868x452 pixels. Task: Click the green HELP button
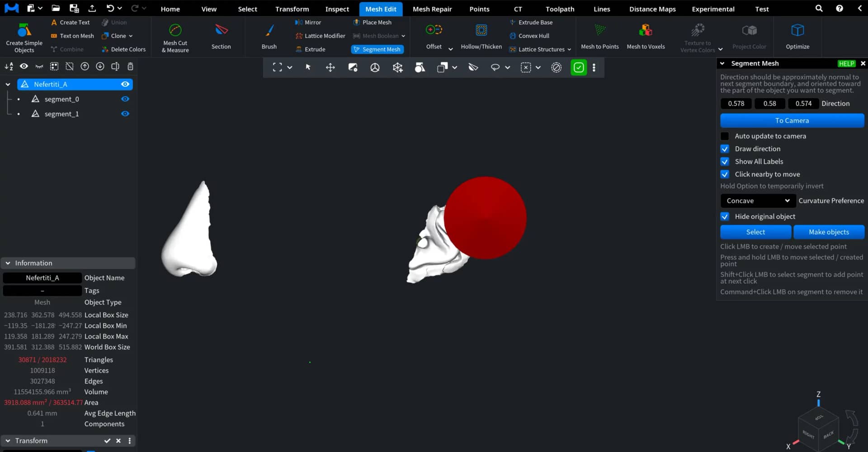pyautogui.click(x=846, y=64)
